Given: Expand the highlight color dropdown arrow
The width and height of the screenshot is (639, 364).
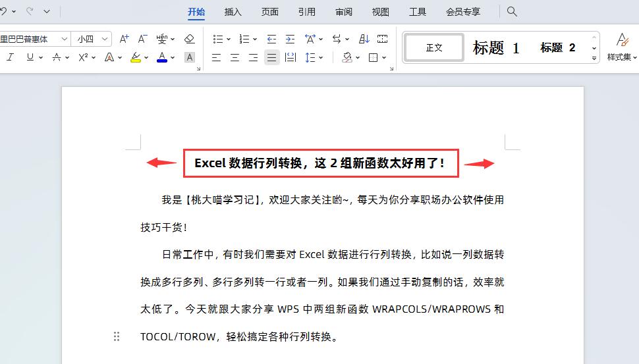Looking at the screenshot, I should tap(146, 58).
